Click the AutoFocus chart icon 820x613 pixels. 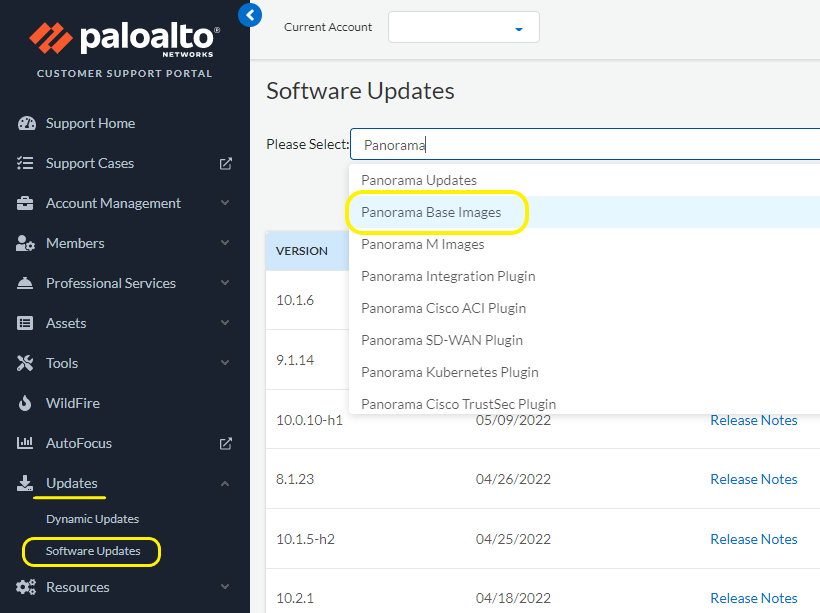click(27, 443)
